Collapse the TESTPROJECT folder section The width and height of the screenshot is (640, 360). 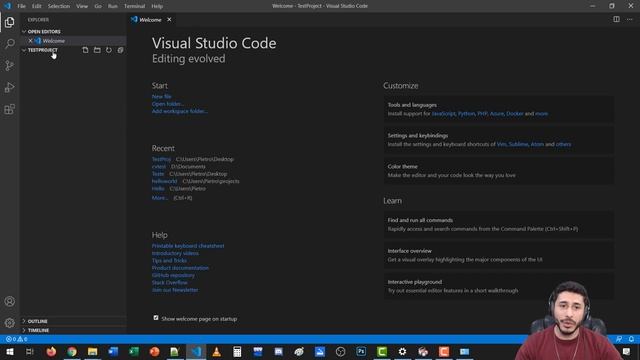tap(42, 50)
